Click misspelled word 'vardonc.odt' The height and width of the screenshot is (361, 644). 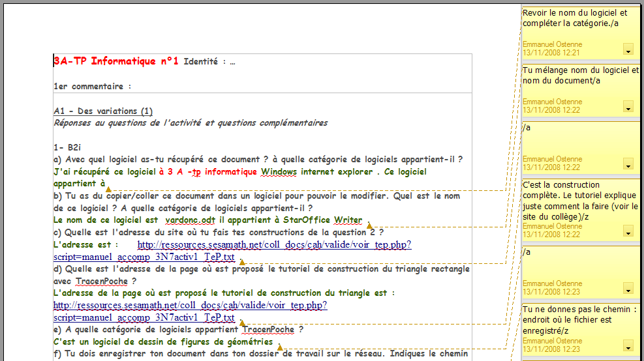click(190, 220)
